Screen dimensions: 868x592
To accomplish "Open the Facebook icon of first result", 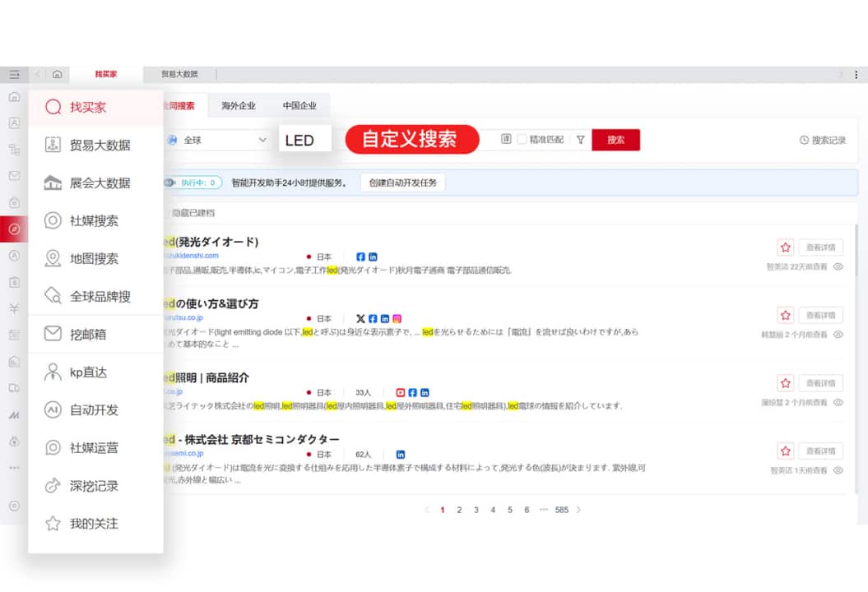I will pos(360,256).
